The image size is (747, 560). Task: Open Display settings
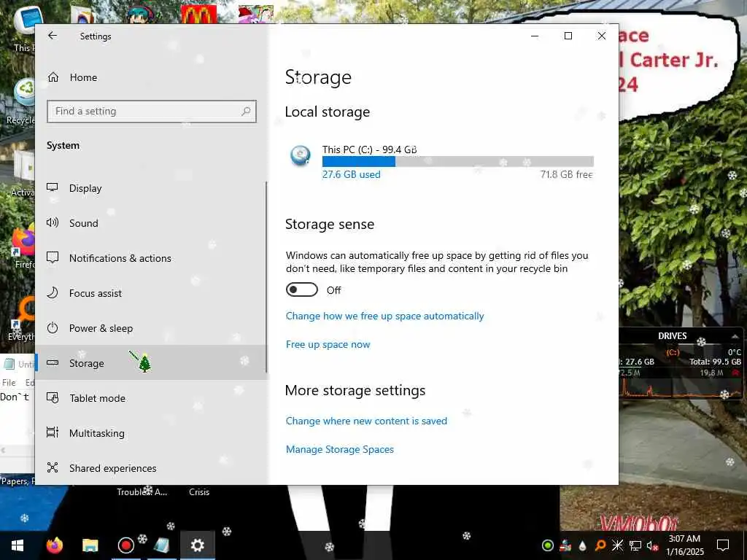click(152, 188)
